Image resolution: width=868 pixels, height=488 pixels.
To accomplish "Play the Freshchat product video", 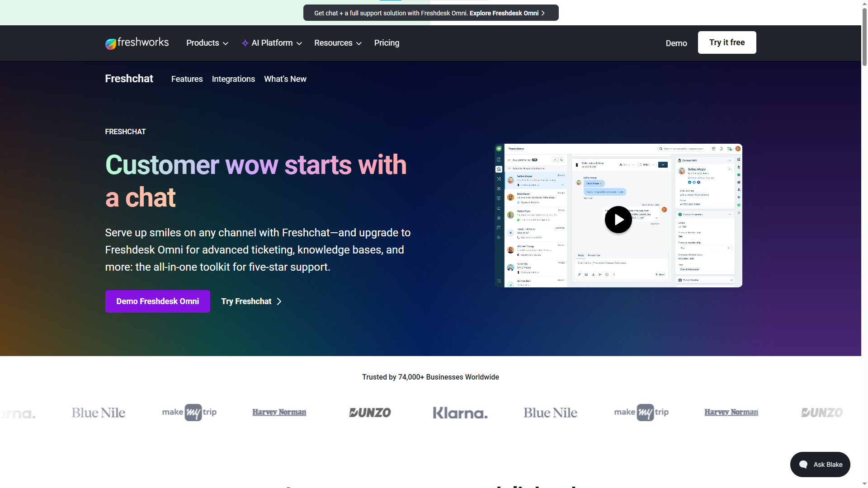I will coord(618,220).
